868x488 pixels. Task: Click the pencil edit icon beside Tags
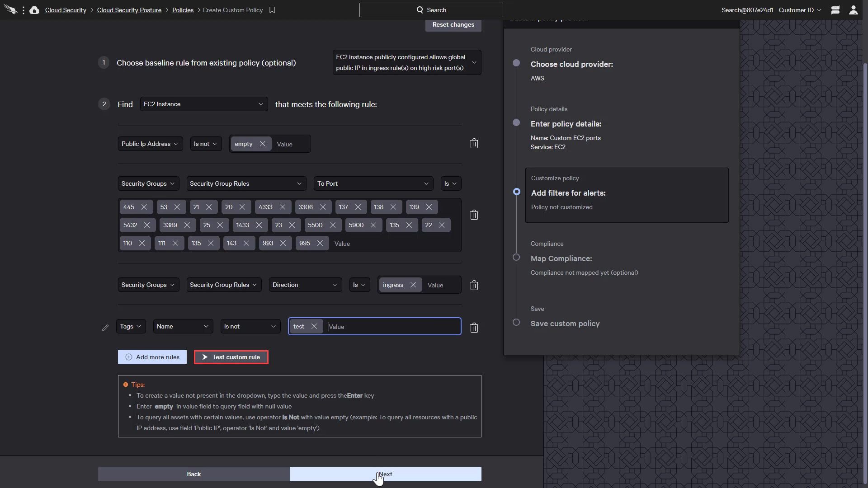pos(105,328)
